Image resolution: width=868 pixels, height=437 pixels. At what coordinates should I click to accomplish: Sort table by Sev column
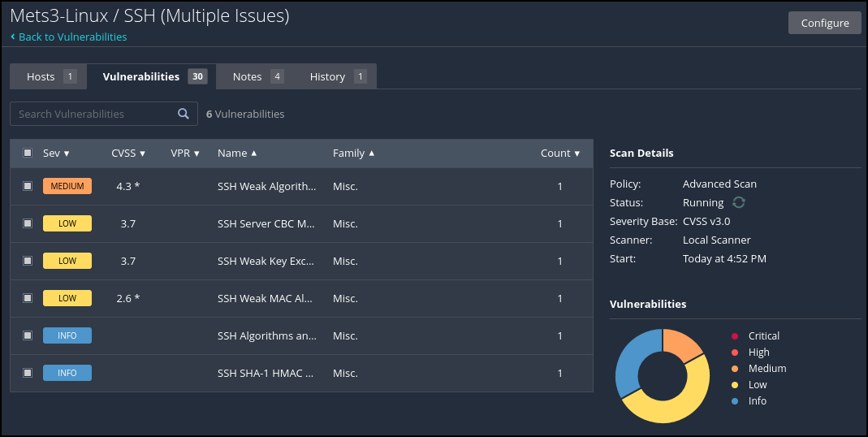click(56, 153)
